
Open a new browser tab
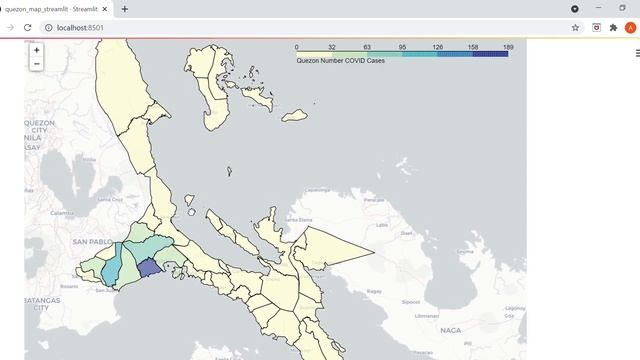(x=124, y=9)
